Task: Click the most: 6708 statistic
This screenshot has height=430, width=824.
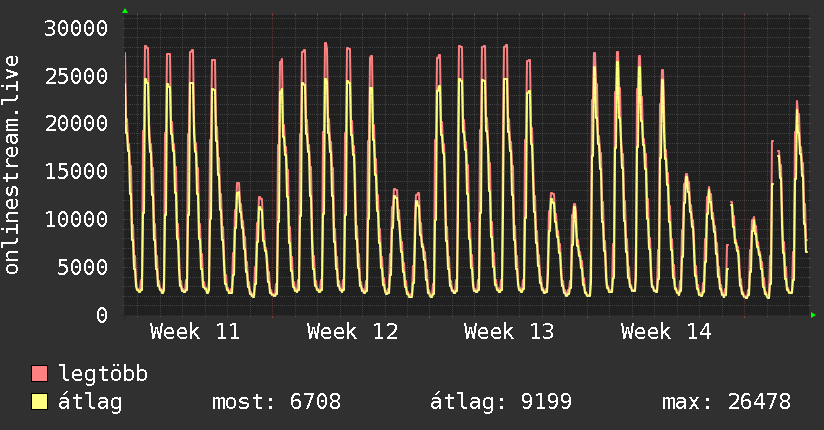Action: [277, 402]
